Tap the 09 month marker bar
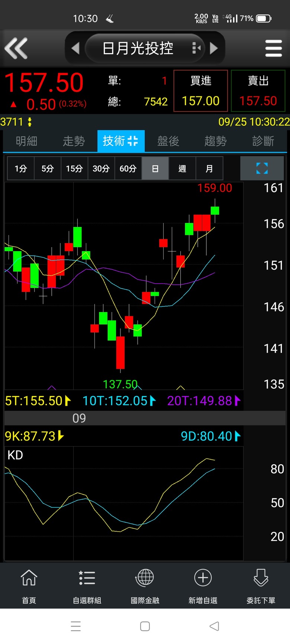Viewport: 290px width, 644px height. coord(145,418)
